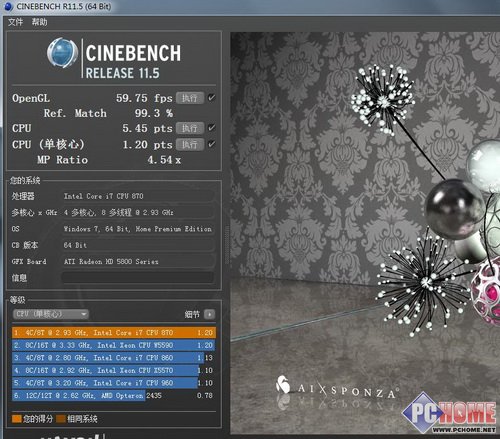Viewport: 500px width, 439px height.
Task: Run the CPU (单核心) test 执行 button
Action: 190,144
